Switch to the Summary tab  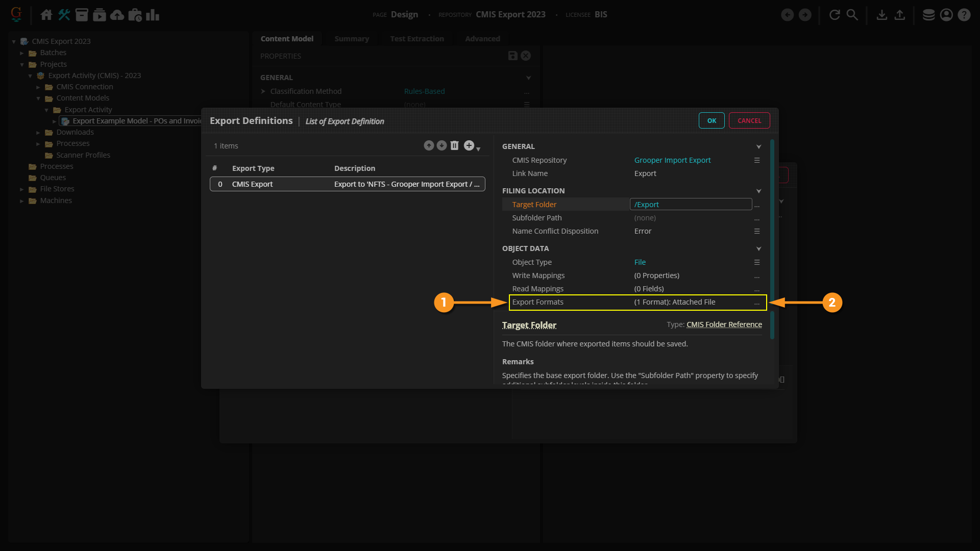point(351,39)
